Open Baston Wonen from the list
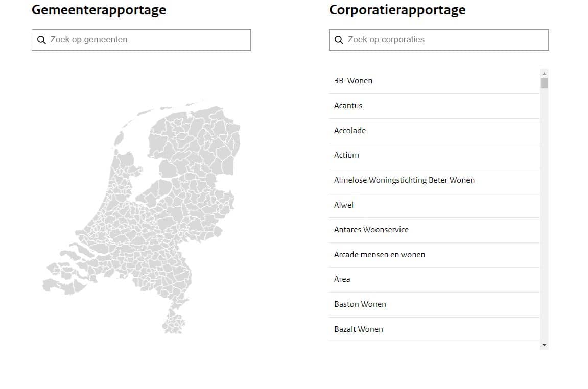The height and width of the screenshot is (389, 588). point(360,304)
